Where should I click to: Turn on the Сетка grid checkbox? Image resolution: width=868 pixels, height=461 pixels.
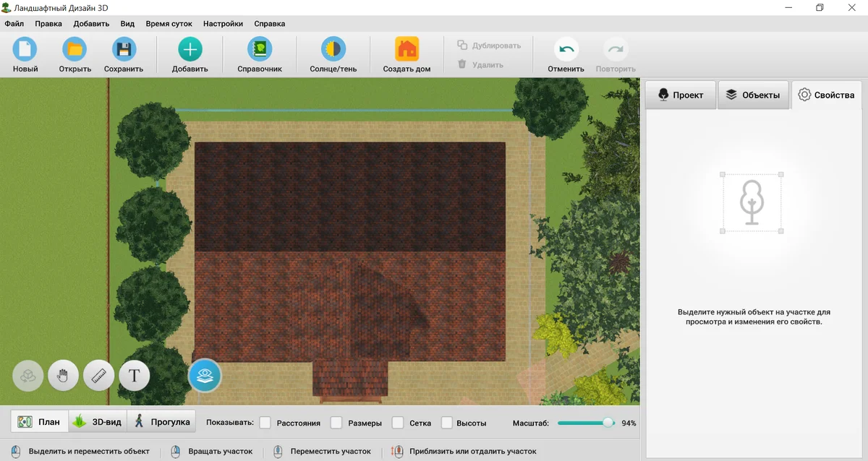(x=398, y=423)
